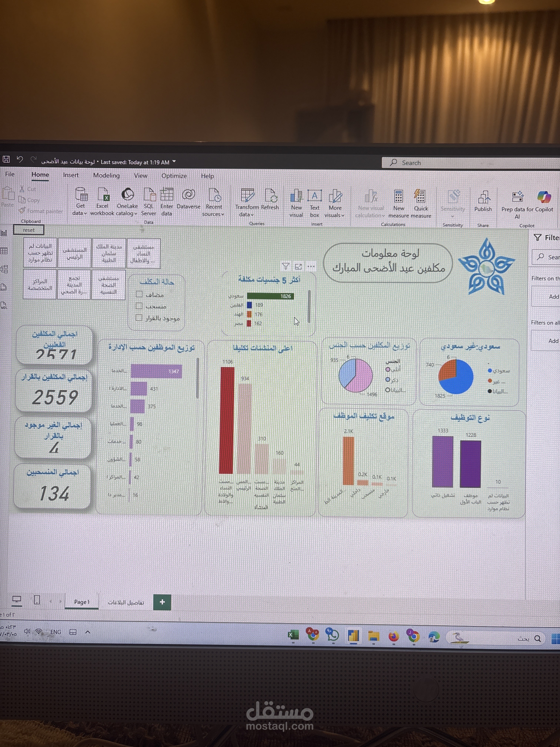Click the filter icon above nationalities chart

coord(286,266)
